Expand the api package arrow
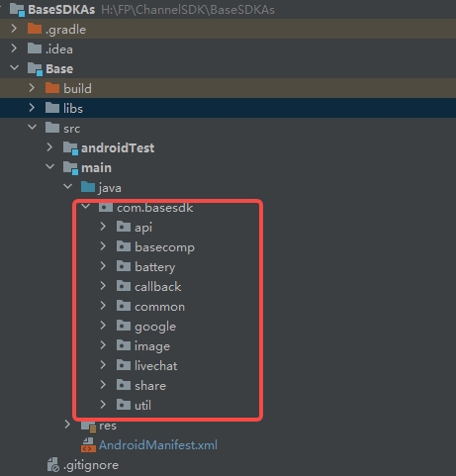Screen dimensions: 456x476 point(103,227)
